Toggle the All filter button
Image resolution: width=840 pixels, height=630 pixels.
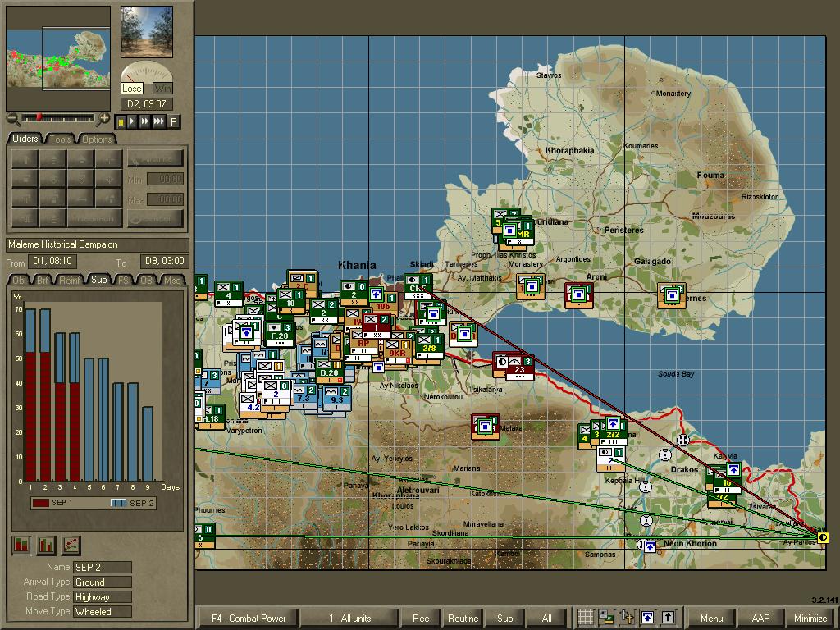click(x=546, y=619)
